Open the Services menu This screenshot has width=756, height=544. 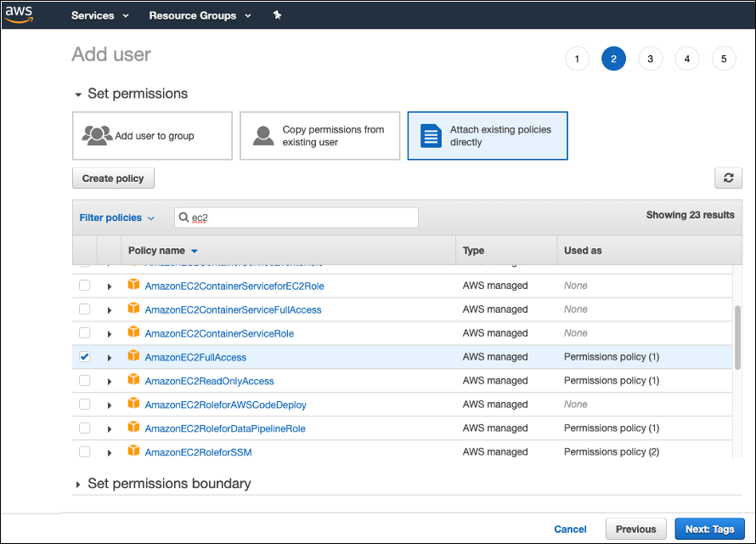[x=99, y=15]
